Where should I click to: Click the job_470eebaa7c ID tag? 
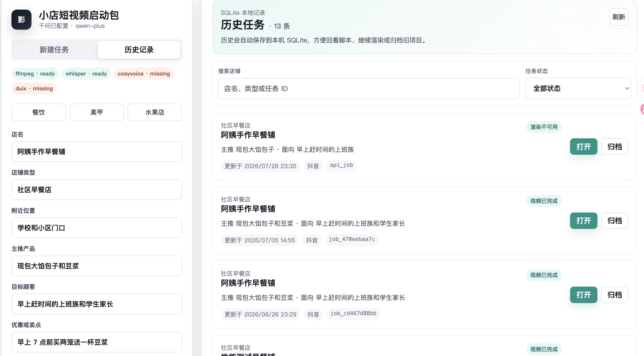pyautogui.click(x=351, y=240)
